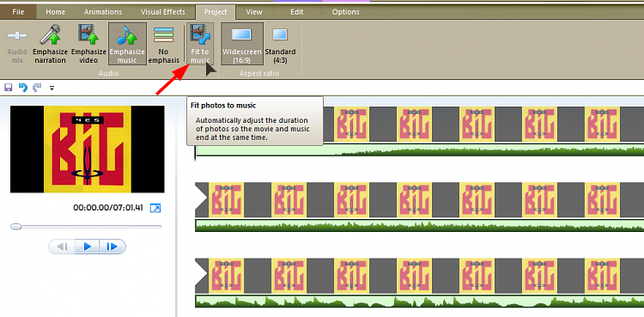Open the File menu
This screenshot has width=644, height=317.
18,12
